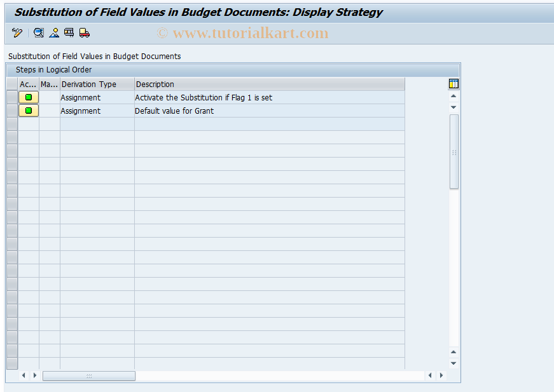
Task: Open the table column configuration icon
Action: pyautogui.click(x=454, y=83)
